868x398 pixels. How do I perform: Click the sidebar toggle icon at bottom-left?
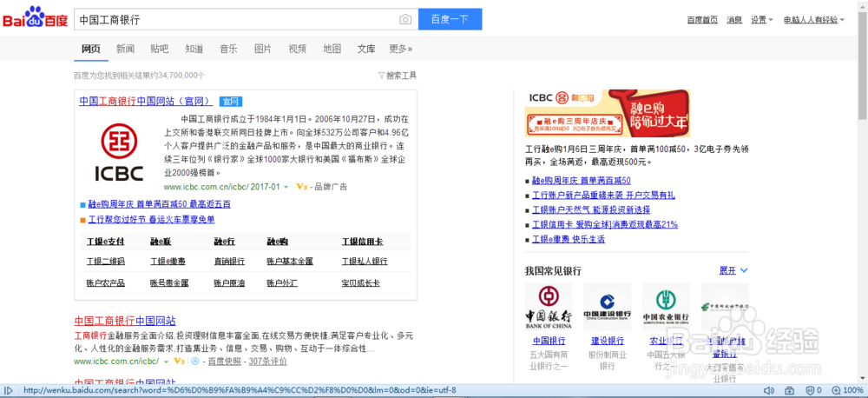point(9,391)
